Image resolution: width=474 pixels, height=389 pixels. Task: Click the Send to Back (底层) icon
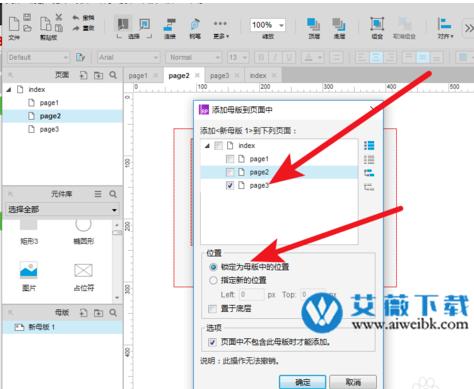339,28
